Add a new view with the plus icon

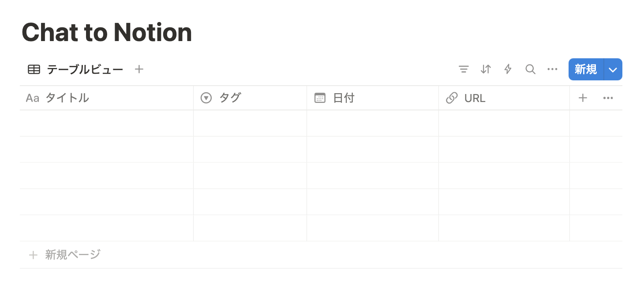(x=139, y=69)
